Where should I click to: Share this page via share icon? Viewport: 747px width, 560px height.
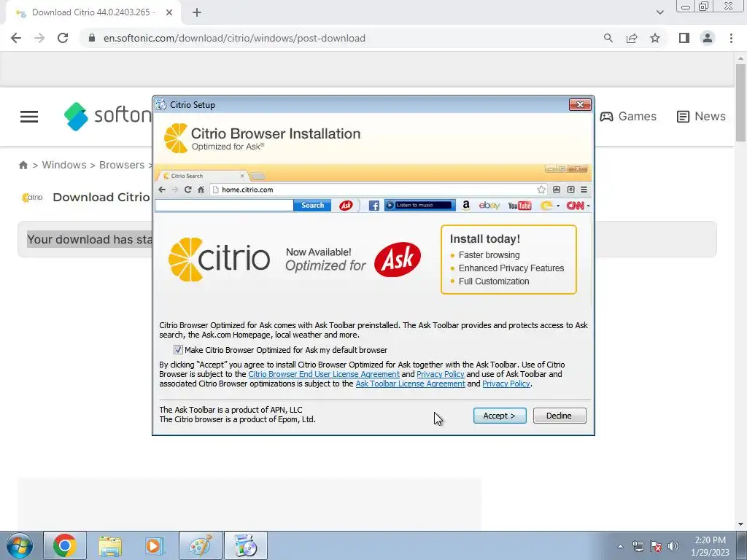(632, 38)
